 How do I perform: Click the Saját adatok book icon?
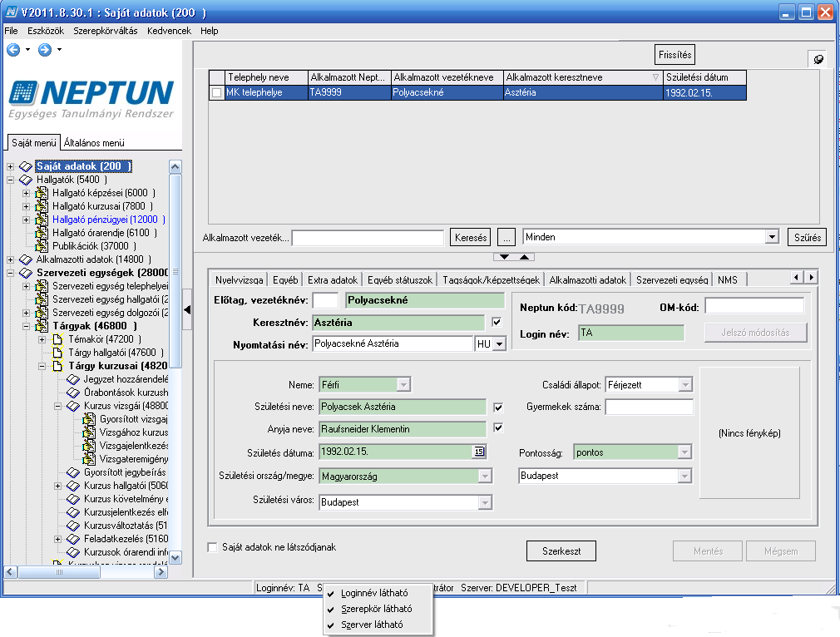(x=26, y=166)
